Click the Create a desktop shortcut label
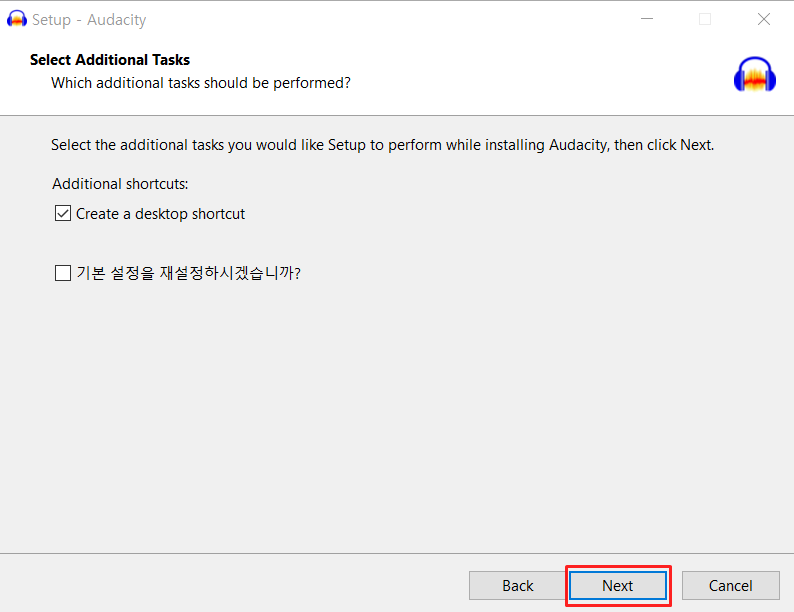The width and height of the screenshot is (794, 612). [x=161, y=214]
